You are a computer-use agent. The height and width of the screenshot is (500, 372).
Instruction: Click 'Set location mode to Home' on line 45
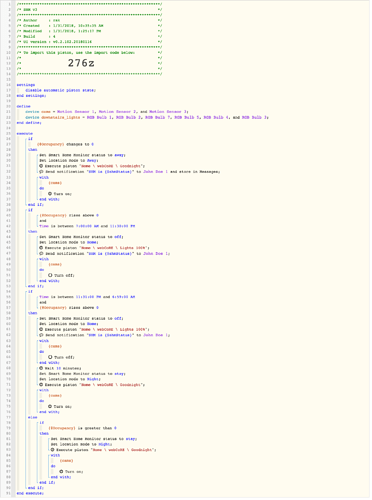coord(69,243)
